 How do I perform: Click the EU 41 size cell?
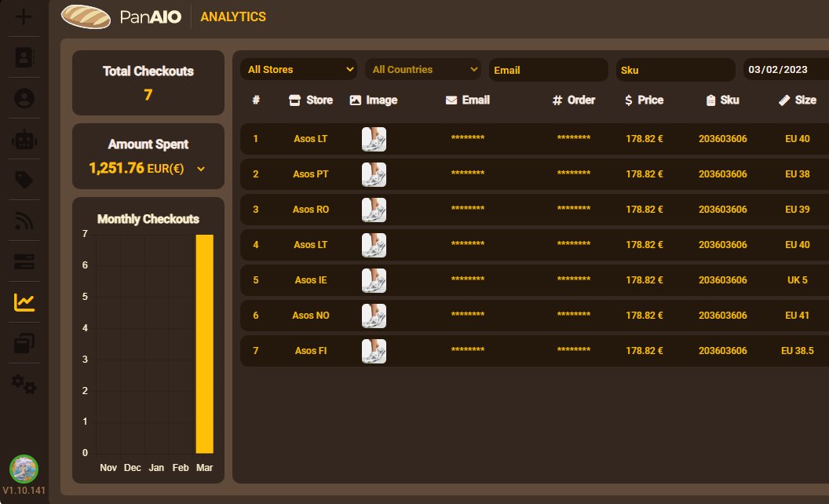tap(798, 316)
